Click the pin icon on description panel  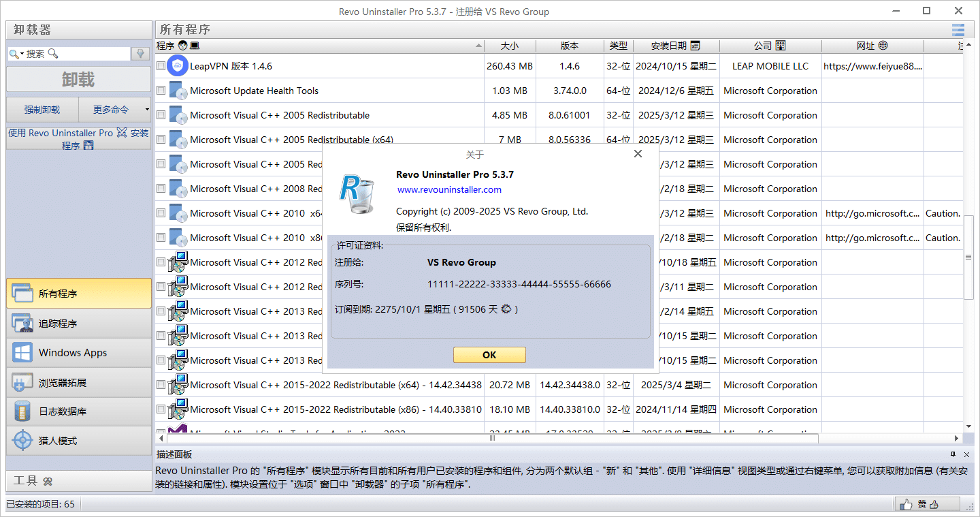click(953, 454)
